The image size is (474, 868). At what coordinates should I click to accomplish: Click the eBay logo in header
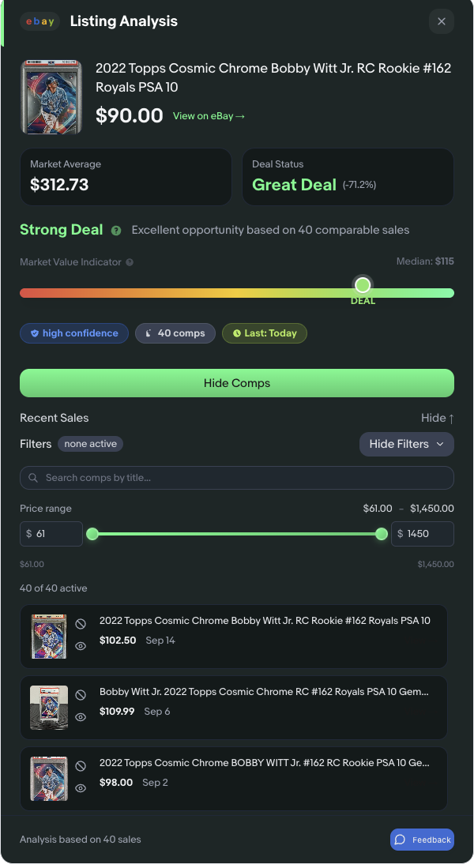pyautogui.click(x=40, y=21)
